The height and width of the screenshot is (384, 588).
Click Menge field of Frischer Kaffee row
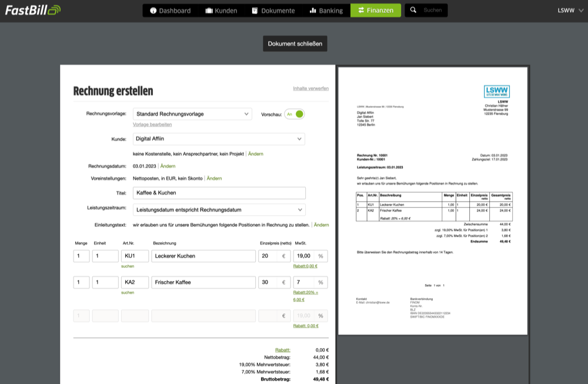[81, 282]
